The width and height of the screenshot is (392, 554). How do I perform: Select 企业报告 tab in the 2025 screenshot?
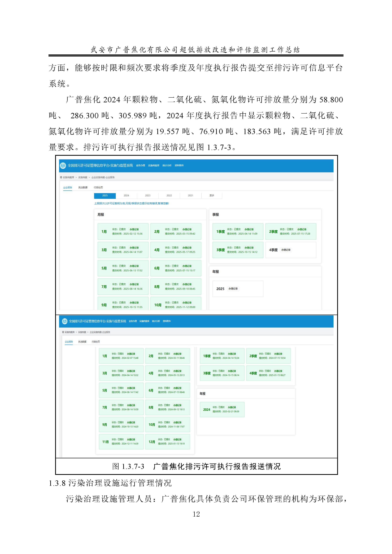68,187
